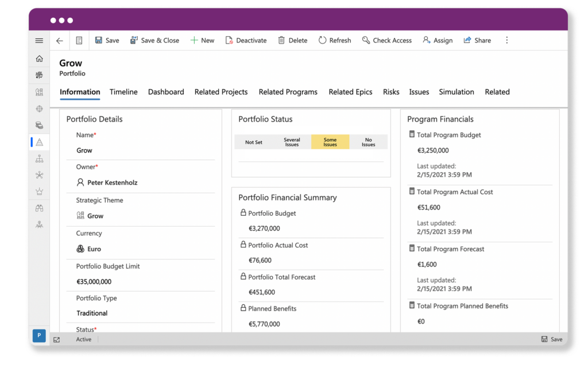Click the Home icon in the sidebar
Screen dimensions: 588x365
pos(39,58)
